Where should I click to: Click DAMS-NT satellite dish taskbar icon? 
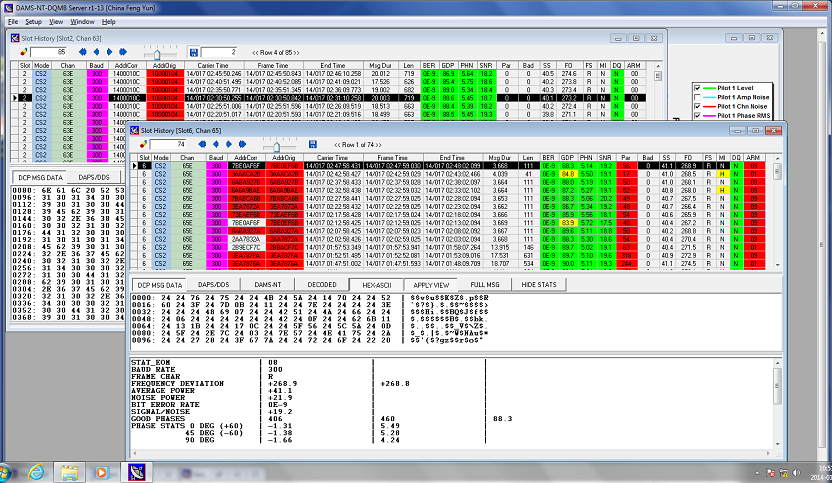(136, 472)
